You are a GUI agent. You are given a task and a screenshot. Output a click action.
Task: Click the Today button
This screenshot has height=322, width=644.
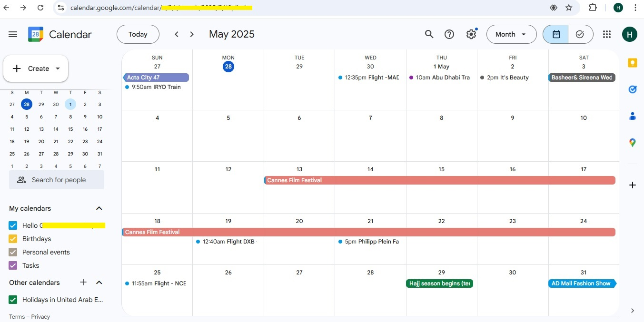coord(138,34)
